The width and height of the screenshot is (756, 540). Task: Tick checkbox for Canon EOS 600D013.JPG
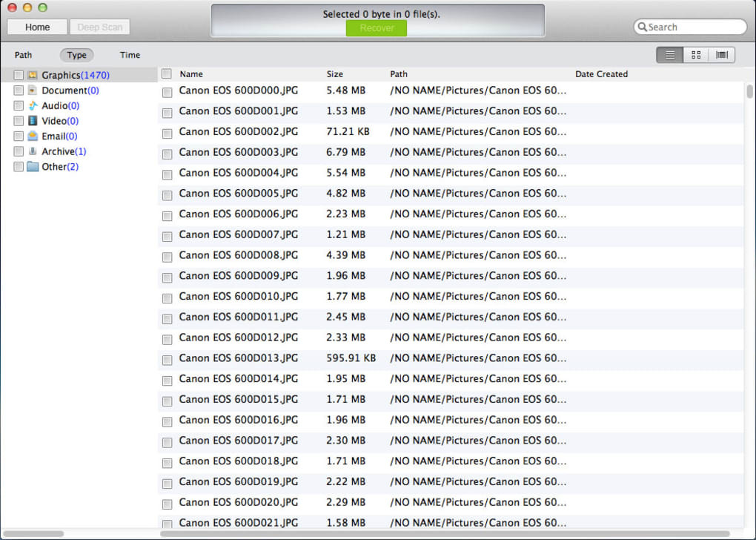click(x=167, y=360)
